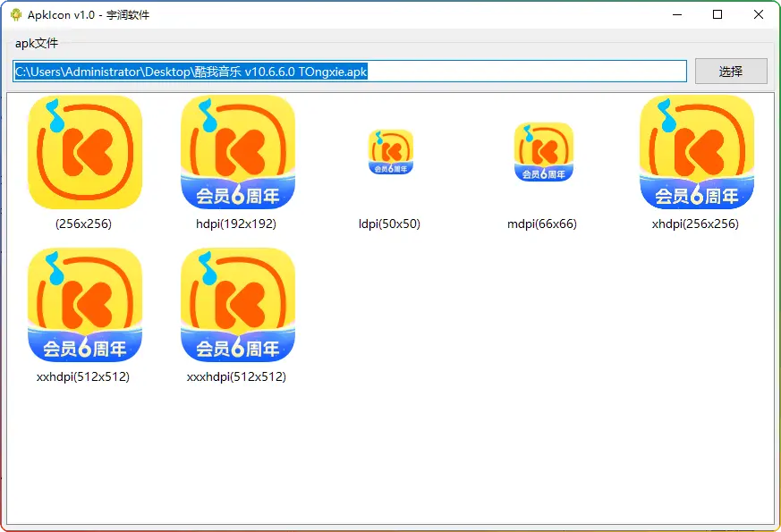
Task: Select the xxhdpi 512x512 icon
Action: pos(85,305)
